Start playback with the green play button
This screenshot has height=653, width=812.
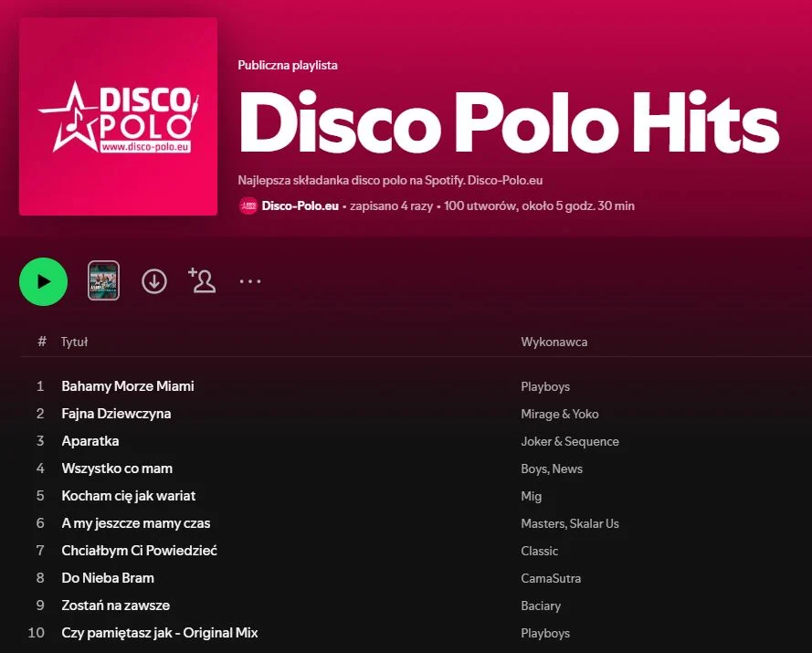coord(44,281)
